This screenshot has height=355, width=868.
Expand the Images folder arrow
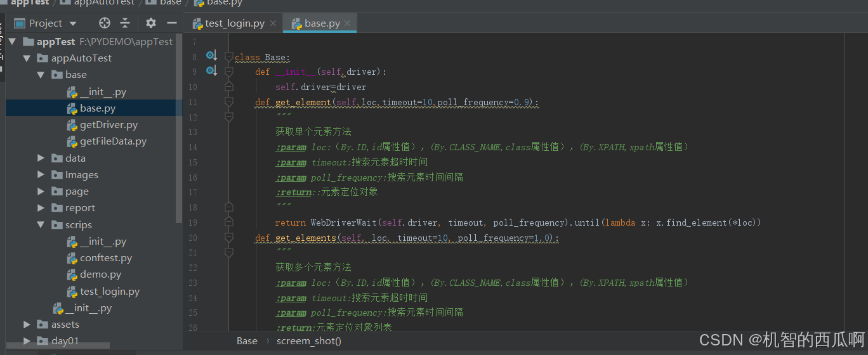pos(41,175)
